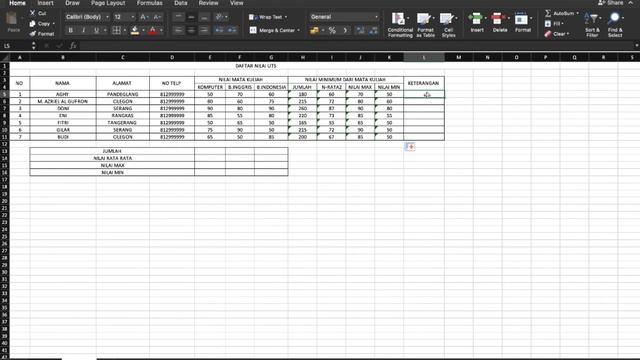Expand the Fill dropdown
The height and width of the screenshot is (360, 640).
point(562,24)
